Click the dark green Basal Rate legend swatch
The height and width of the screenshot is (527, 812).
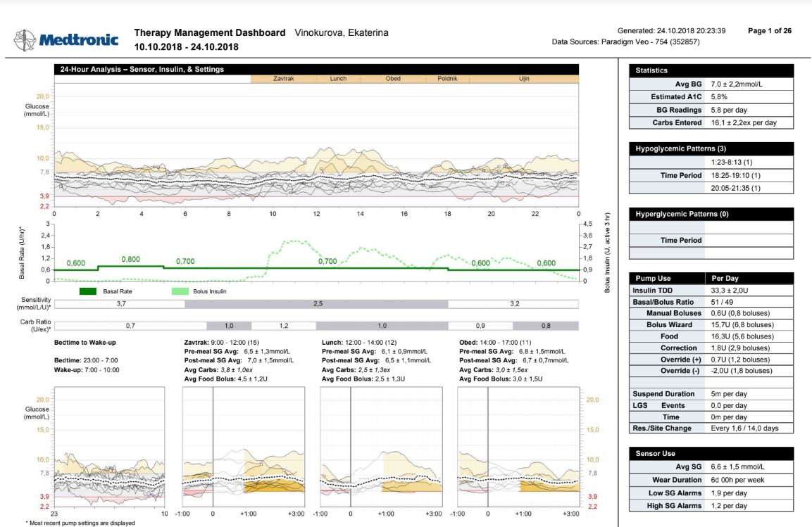click(x=88, y=291)
